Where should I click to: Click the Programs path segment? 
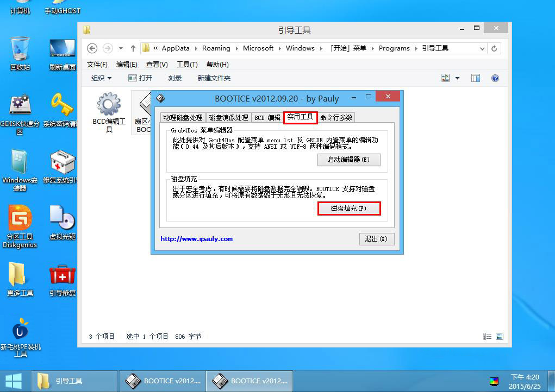tap(394, 48)
